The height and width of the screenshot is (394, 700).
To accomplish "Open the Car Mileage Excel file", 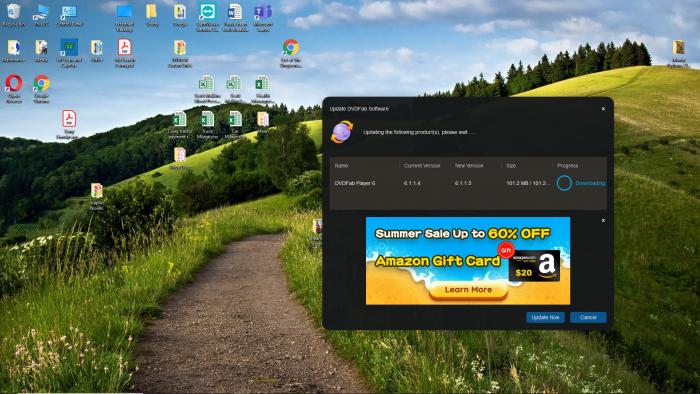I will [235, 124].
